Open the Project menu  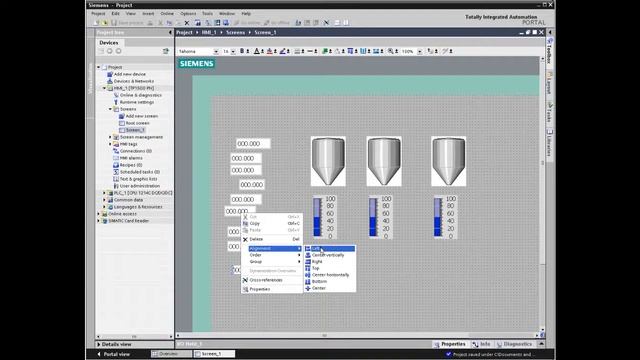coord(98,13)
